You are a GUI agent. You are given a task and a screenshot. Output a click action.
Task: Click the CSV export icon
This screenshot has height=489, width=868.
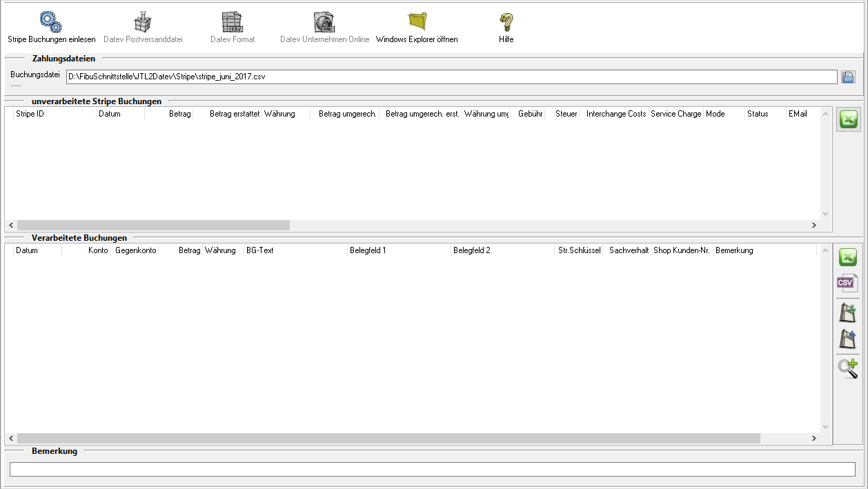coord(848,283)
